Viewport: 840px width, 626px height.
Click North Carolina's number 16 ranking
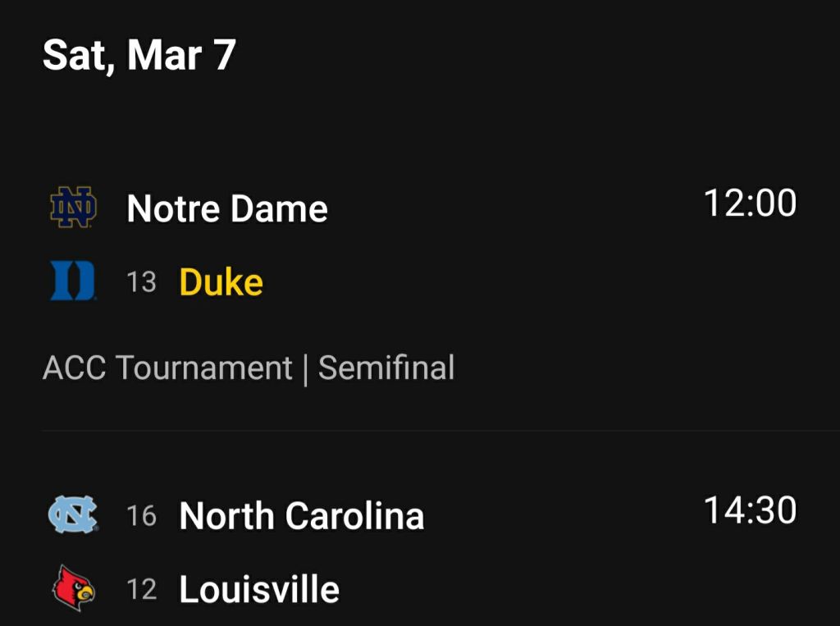pos(141,516)
